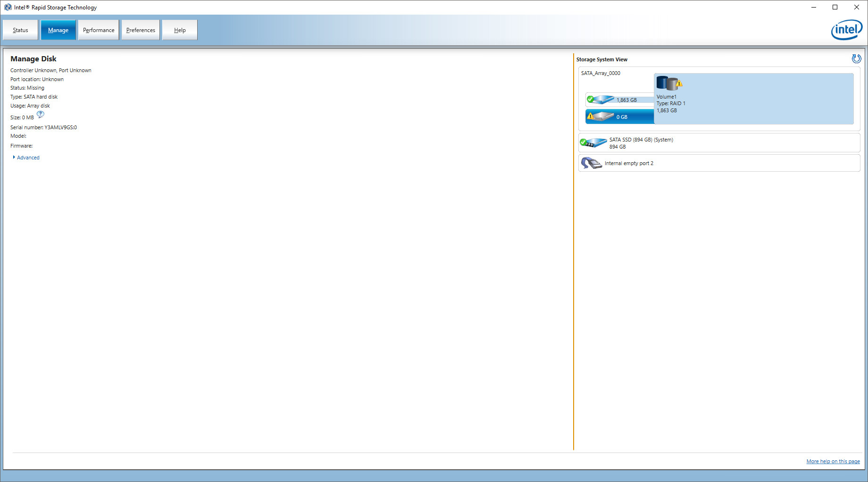Open the Preferences tab

click(x=141, y=30)
